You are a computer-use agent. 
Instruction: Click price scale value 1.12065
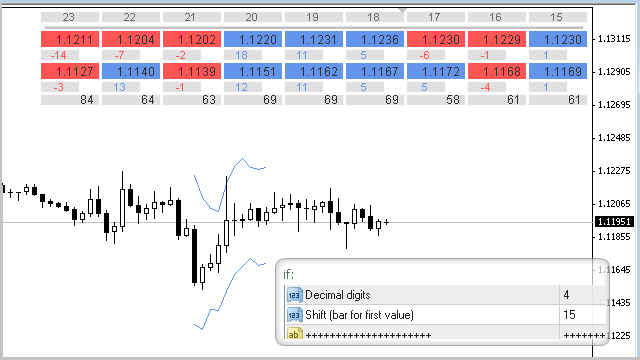coord(614,204)
